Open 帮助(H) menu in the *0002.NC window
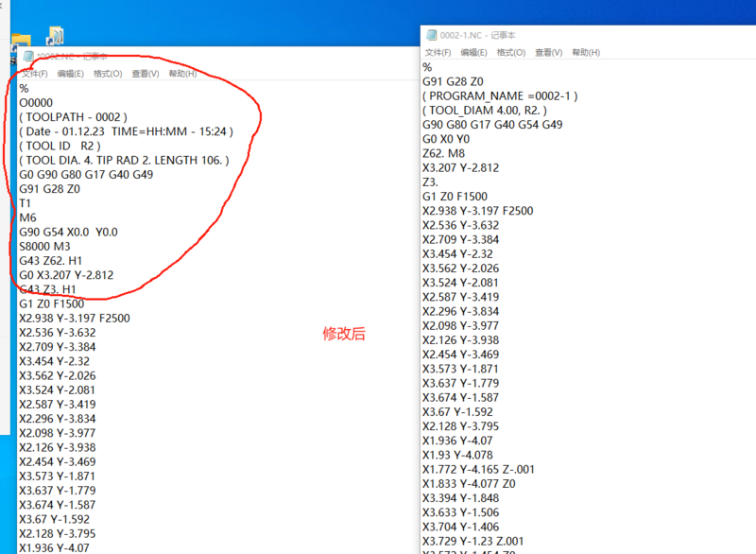756x554 pixels. (x=182, y=74)
